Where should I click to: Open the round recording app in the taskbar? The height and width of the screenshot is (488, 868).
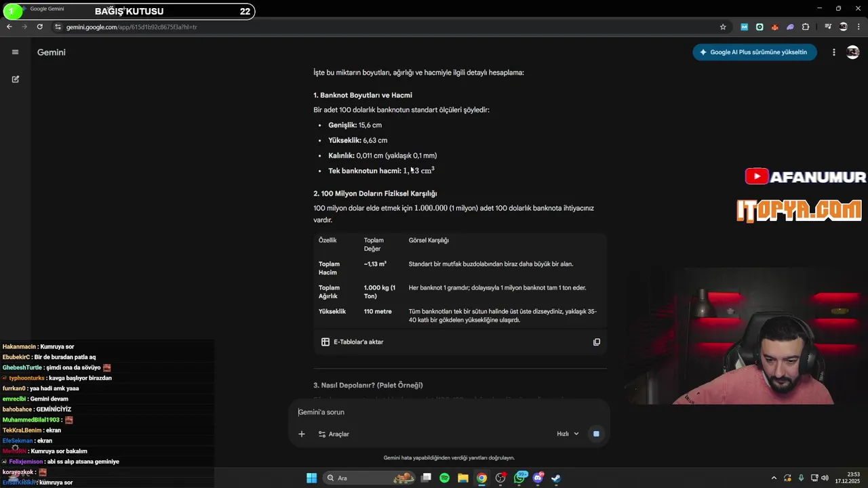point(500,478)
